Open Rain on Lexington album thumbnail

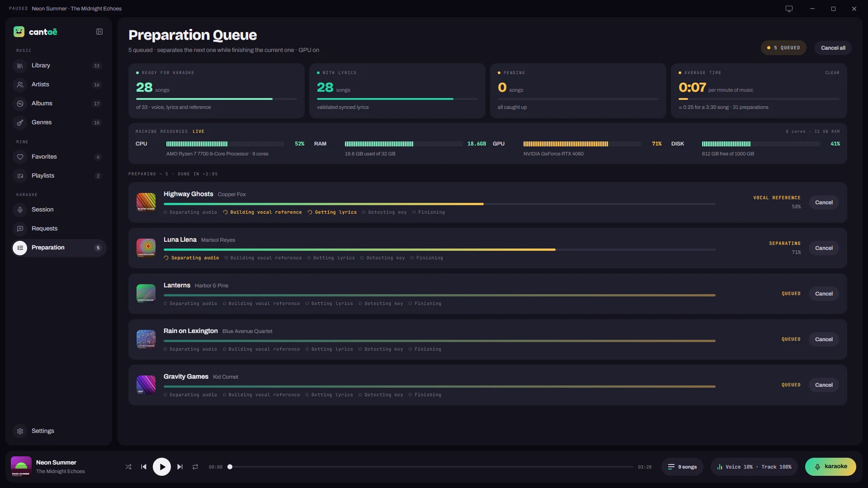[x=146, y=339]
